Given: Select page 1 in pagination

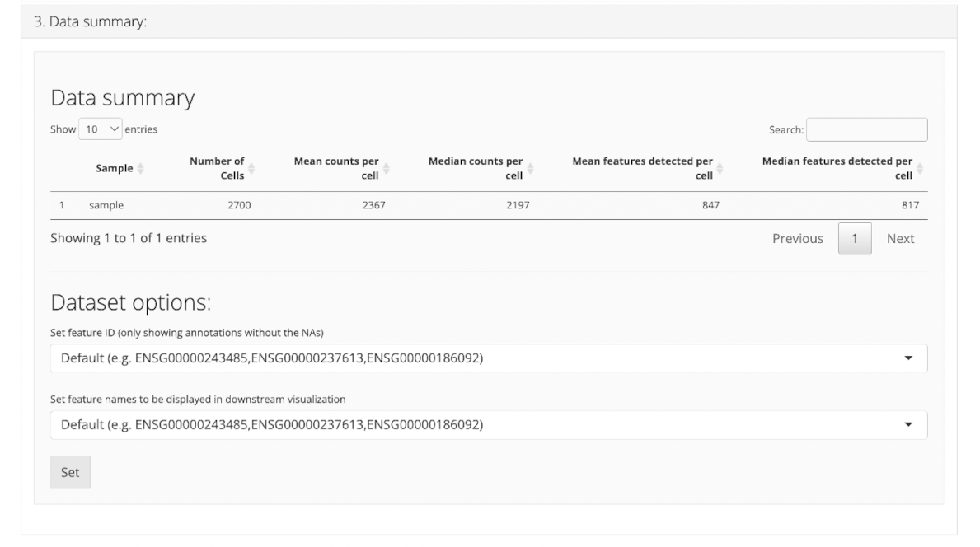Looking at the screenshot, I should pyautogui.click(x=855, y=238).
